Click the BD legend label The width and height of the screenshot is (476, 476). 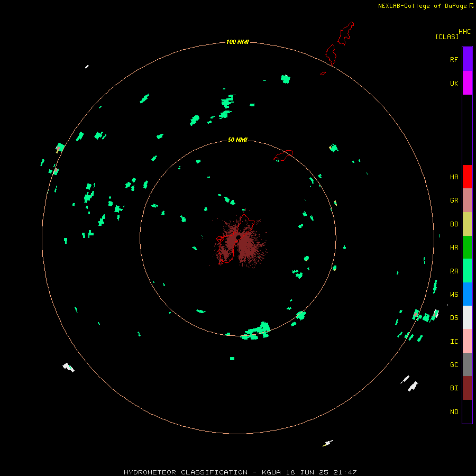click(454, 224)
